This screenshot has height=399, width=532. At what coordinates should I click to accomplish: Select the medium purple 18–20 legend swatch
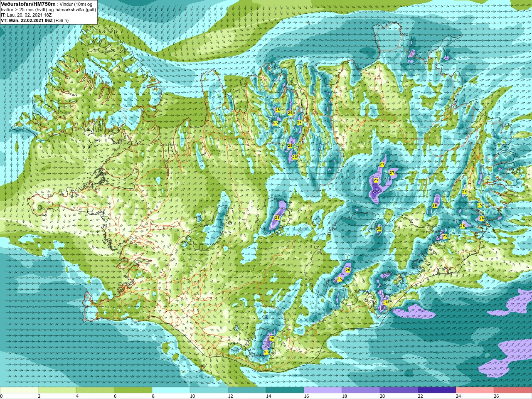click(361, 390)
